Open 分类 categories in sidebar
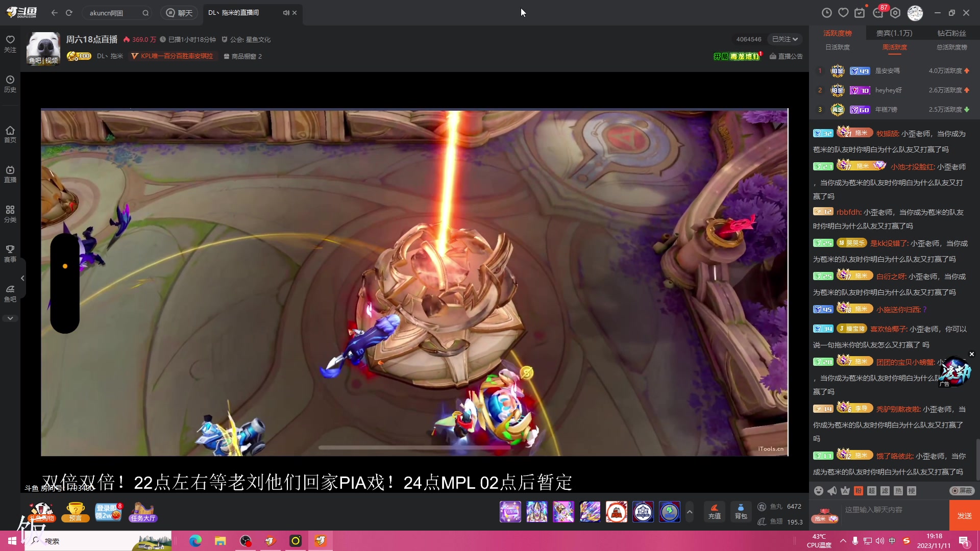Screen dimensions: 980x551 click(x=10, y=214)
